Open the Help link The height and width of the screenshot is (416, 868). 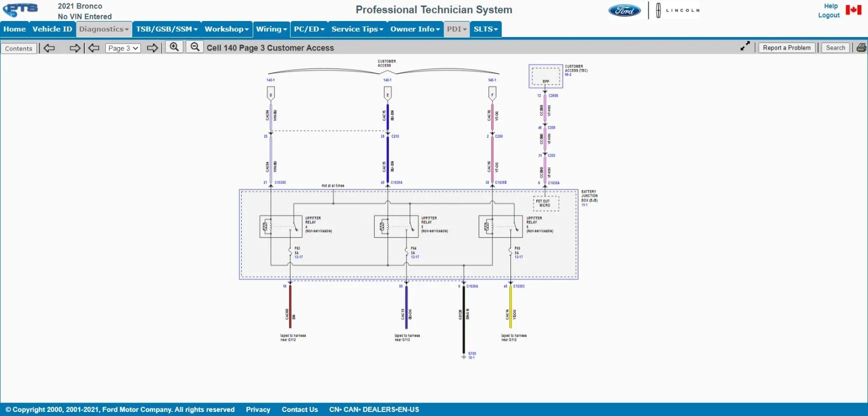(831, 6)
